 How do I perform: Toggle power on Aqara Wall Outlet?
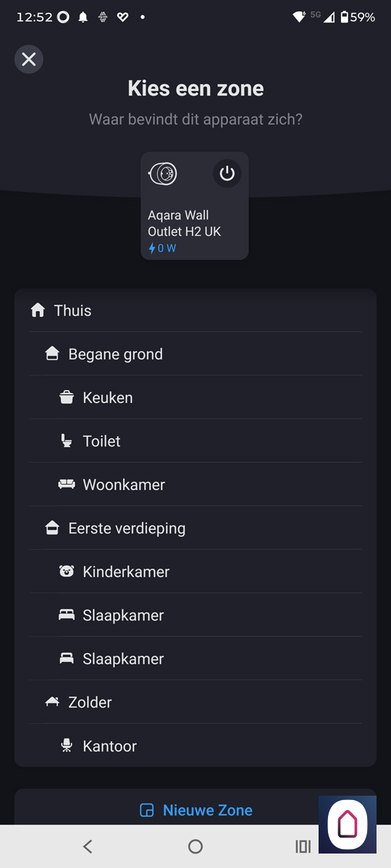227,174
